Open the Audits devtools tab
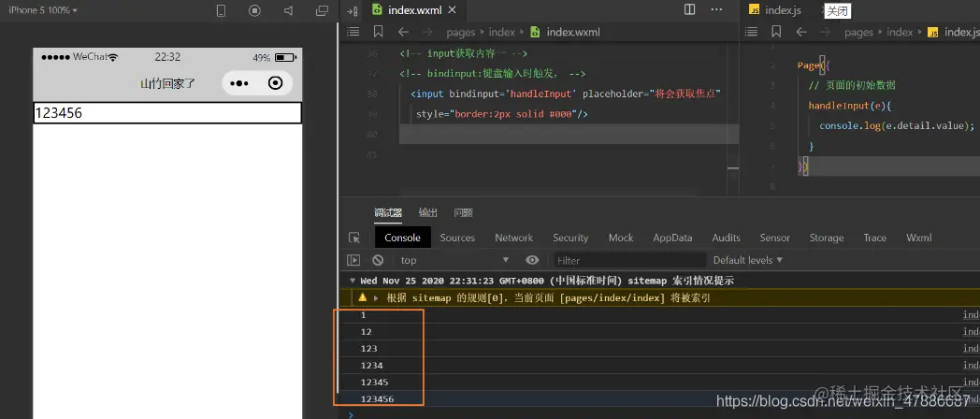 (727, 238)
